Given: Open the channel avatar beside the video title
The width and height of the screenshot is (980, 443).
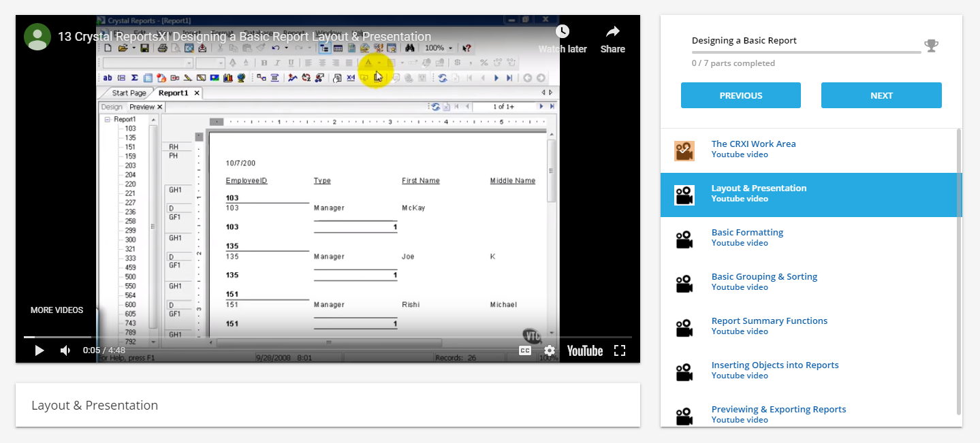Looking at the screenshot, I should click(37, 37).
